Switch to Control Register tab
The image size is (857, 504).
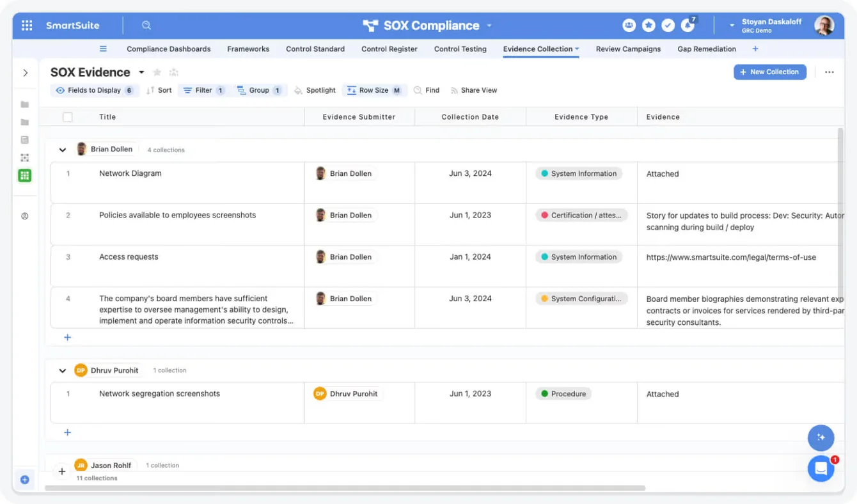click(x=389, y=49)
